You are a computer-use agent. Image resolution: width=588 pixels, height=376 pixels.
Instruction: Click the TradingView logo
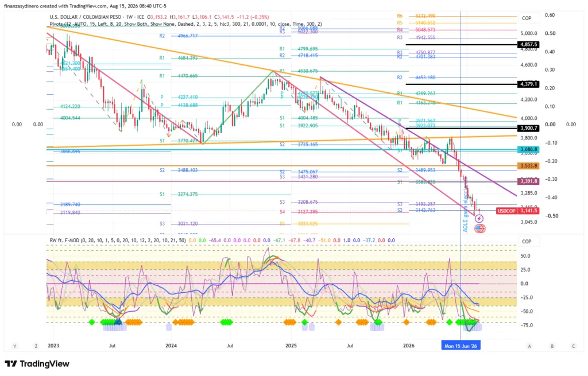click(x=37, y=363)
